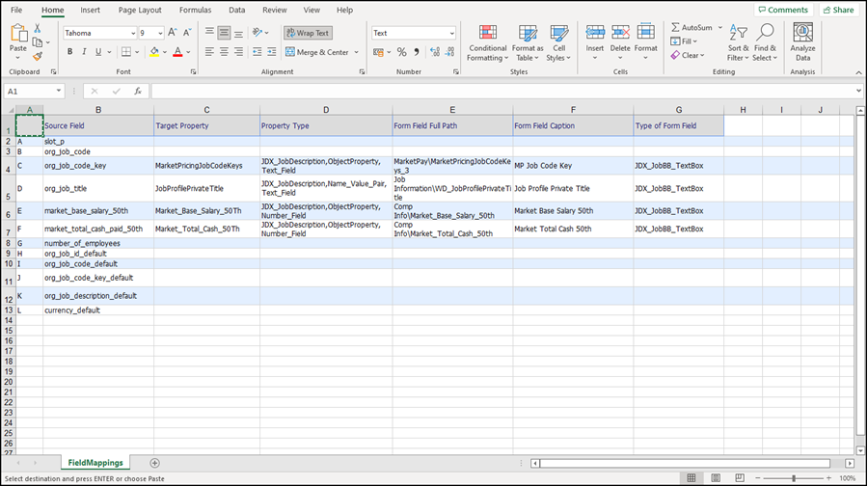Open Conditional Formatting menu
The image size is (868, 486).
tap(487, 42)
